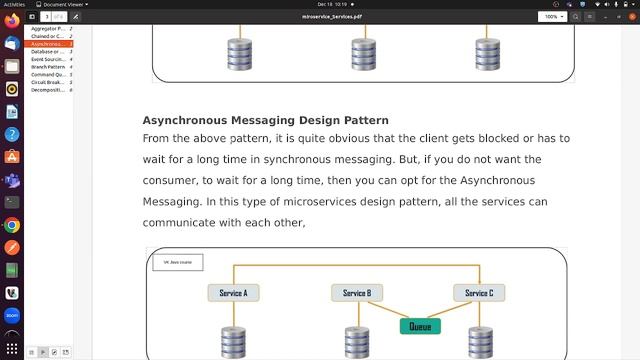Open the hamburger menu in Document Viewer
This screenshot has width=640, height=360.
pyautogui.click(x=589, y=17)
